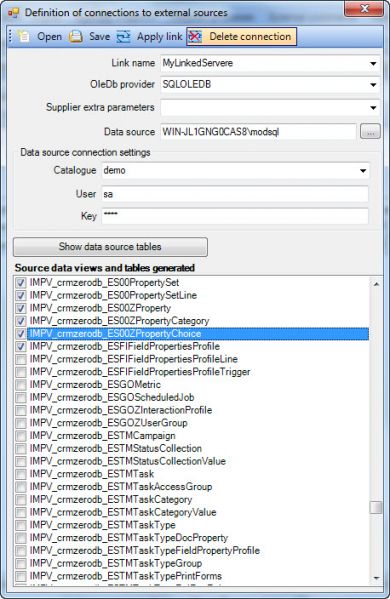Check IMPV_crmzerodb_ESGOZUserGroup checkbox
The image size is (390, 599).
21,423
